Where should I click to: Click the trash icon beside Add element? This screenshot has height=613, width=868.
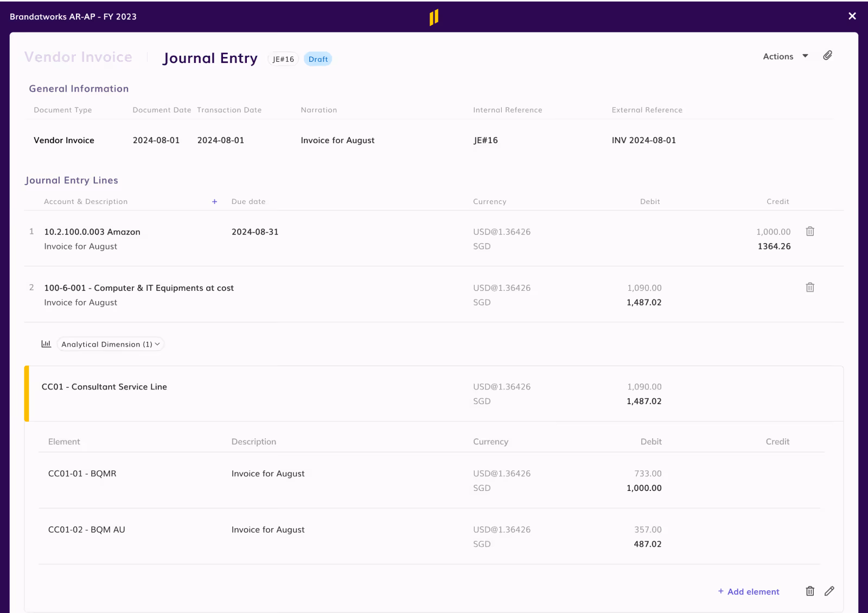810,591
